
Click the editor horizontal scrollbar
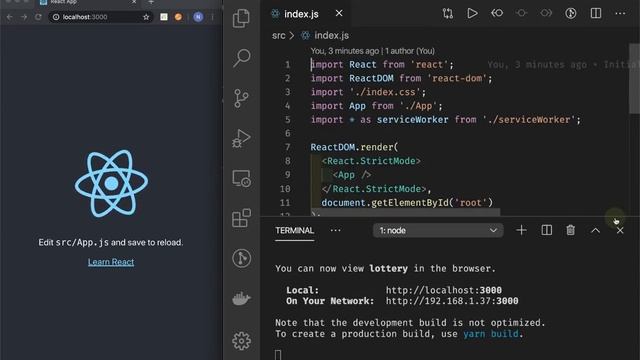pyautogui.click(x=406, y=212)
